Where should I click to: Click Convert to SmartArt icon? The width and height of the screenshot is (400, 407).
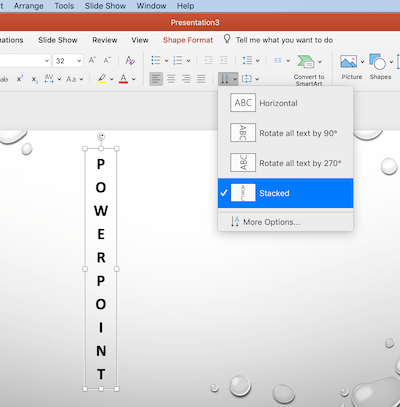[x=306, y=62]
